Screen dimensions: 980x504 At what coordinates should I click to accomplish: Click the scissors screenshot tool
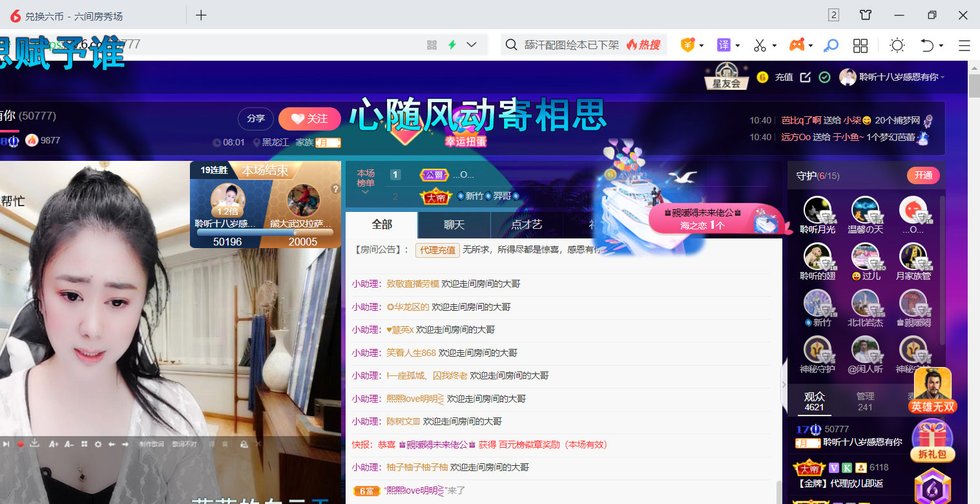[760, 45]
